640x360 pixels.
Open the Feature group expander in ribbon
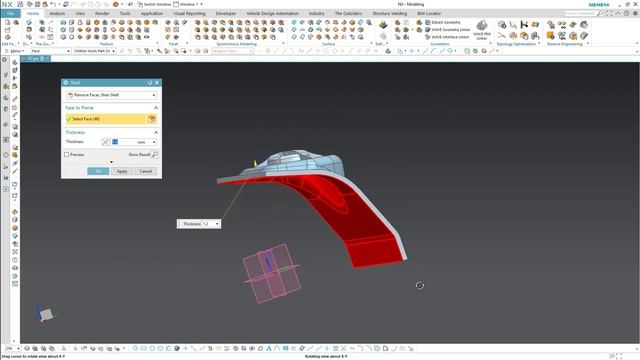[x=157, y=44]
